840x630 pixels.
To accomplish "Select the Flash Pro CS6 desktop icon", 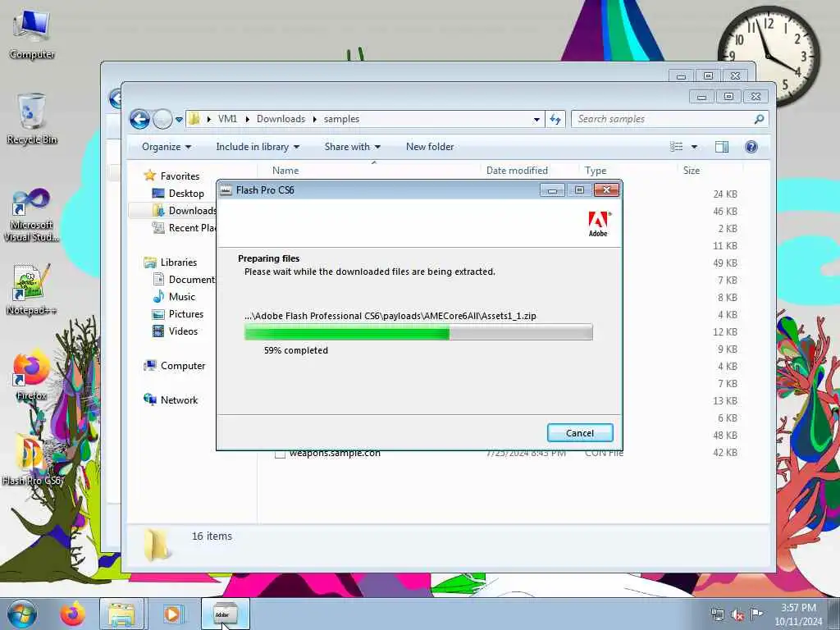I will point(32,459).
